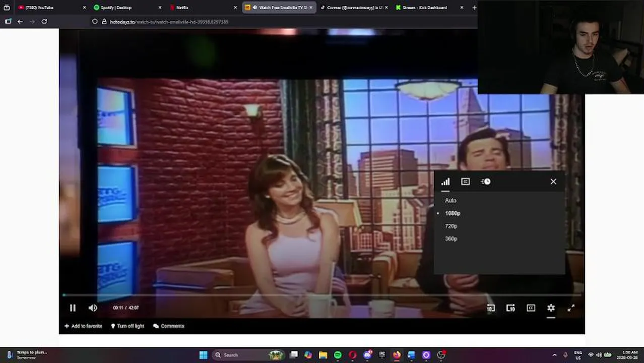Toggle captions in the player bottom bar
Screen dimensions: 644x363
[531, 308]
